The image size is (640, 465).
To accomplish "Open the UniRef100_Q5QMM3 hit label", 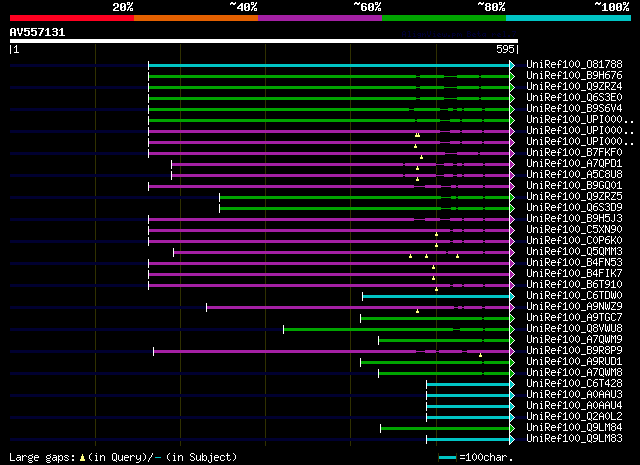I will (574, 252).
